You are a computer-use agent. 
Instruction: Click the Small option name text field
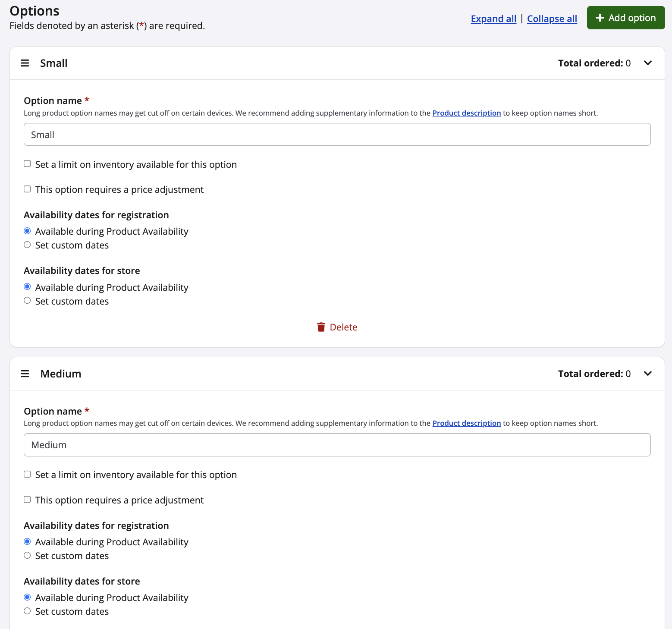point(337,135)
